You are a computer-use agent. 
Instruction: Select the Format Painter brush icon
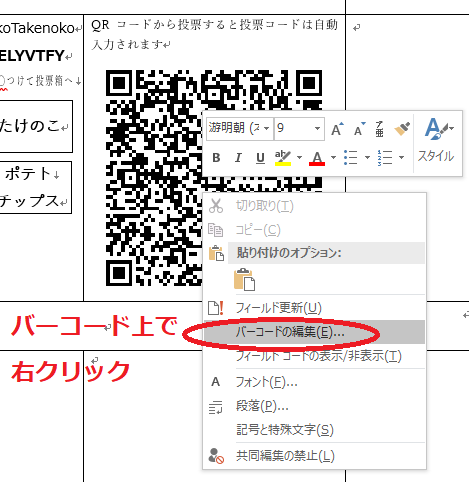click(x=402, y=129)
